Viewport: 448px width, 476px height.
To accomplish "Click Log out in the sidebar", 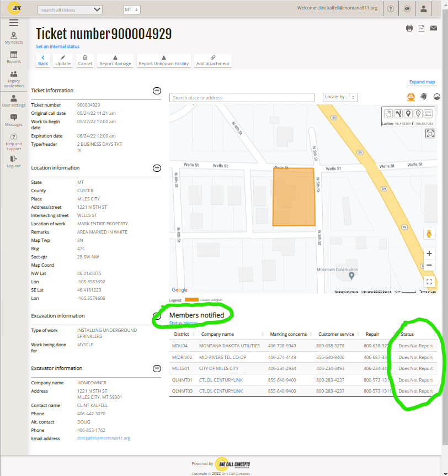I will (14, 162).
